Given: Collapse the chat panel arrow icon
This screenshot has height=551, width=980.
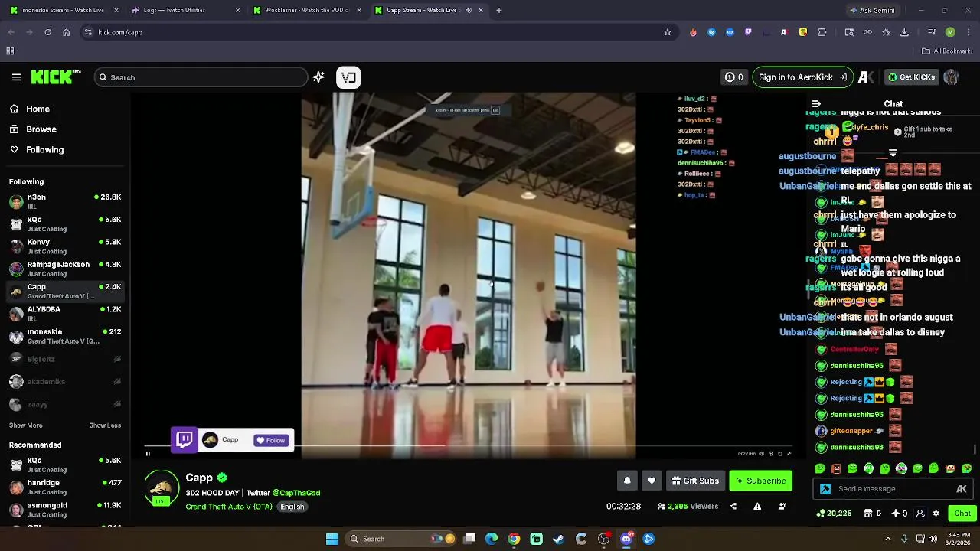Looking at the screenshot, I should click(x=816, y=104).
